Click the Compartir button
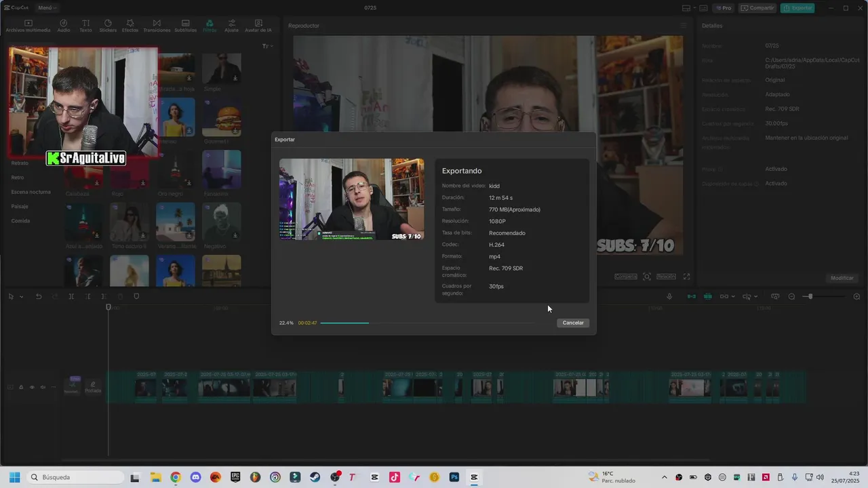Viewport: 868px width, 488px height. 757,8
